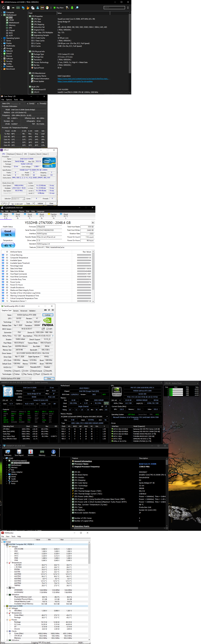The width and height of the screenshot is (201, 644).
Task: Open CPU-Z Socket #1 selection dropdown
Action: pyautogui.click(x=18, y=199)
